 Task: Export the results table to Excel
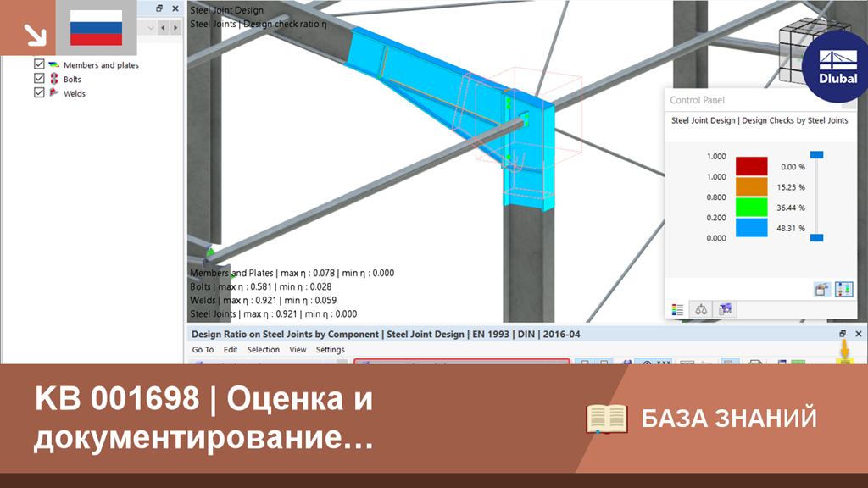pos(798,362)
